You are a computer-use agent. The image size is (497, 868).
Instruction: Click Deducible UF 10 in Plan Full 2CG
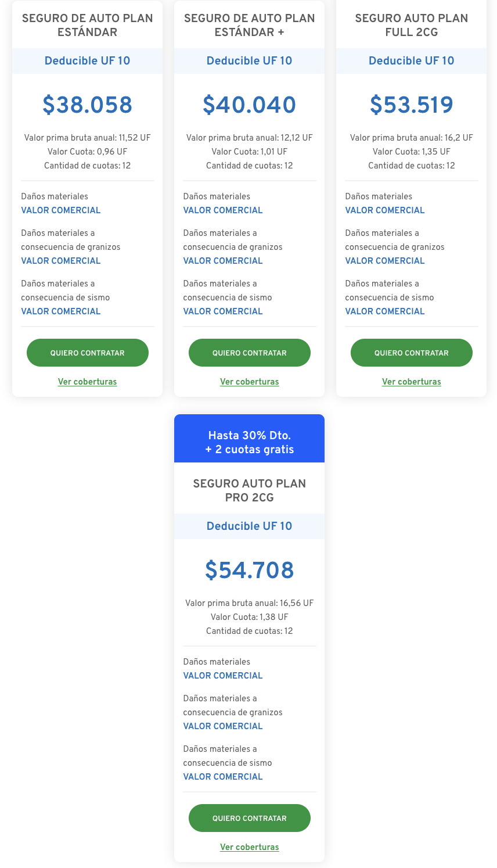411,61
